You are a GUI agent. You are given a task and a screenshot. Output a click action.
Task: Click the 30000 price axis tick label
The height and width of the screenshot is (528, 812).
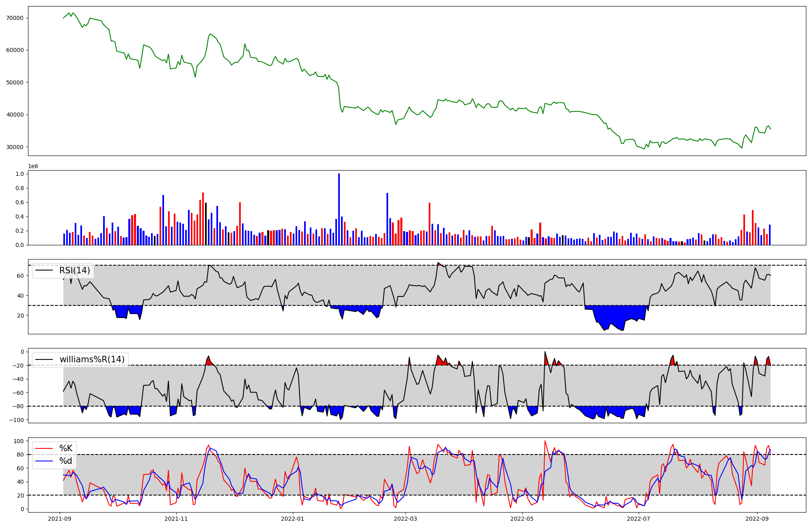pos(15,147)
